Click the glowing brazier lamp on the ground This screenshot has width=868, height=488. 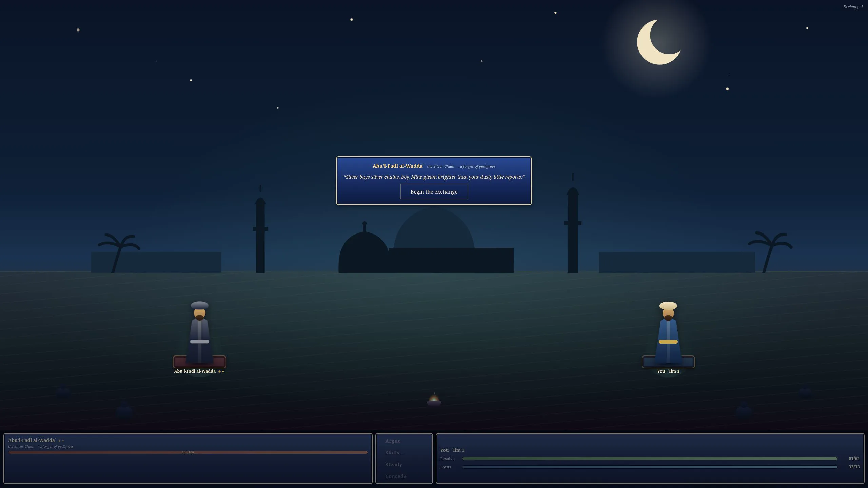click(x=434, y=400)
